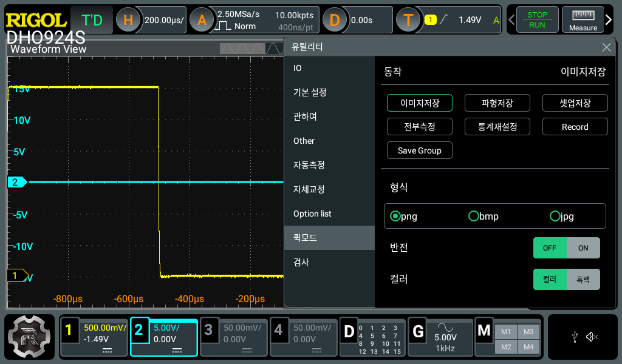
Task: Click the right arrow next to Measure
Action: 609,19
